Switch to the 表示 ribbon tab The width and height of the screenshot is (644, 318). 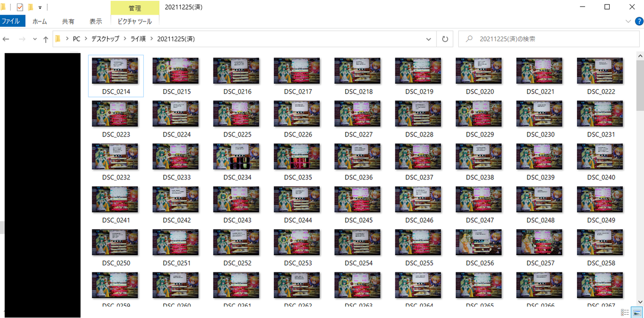96,21
